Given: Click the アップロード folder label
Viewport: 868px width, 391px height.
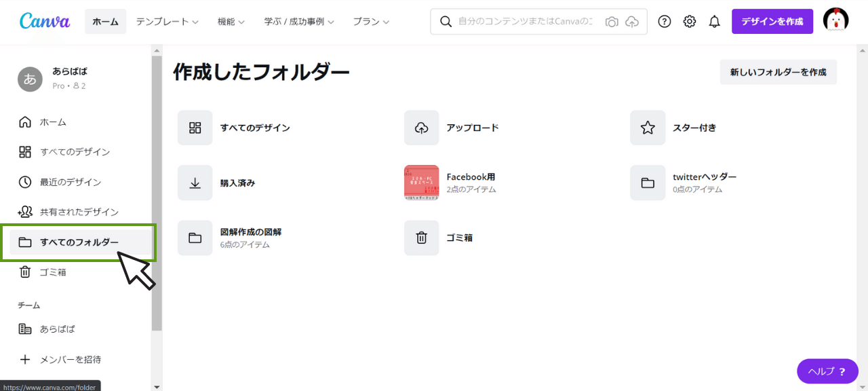Looking at the screenshot, I should 473,128.
